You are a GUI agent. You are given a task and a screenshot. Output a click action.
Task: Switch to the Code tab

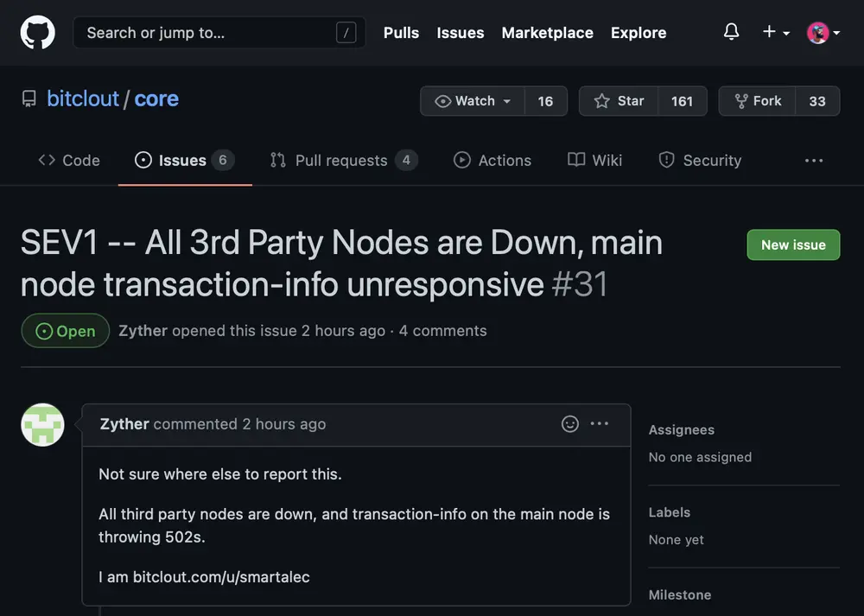[69, 161]
